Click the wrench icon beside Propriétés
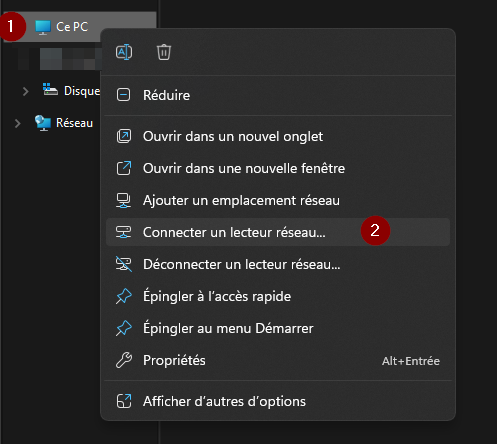This screenshot has width=497, height=444. click(x=124, y=360)
